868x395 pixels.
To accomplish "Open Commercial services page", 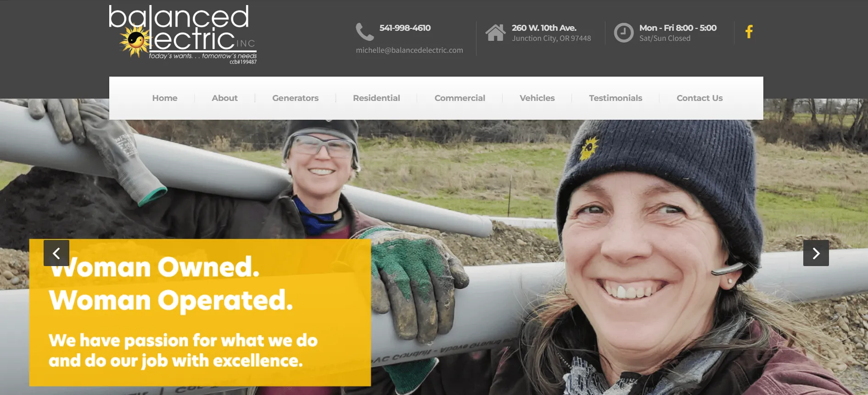I will coord(459,98).
